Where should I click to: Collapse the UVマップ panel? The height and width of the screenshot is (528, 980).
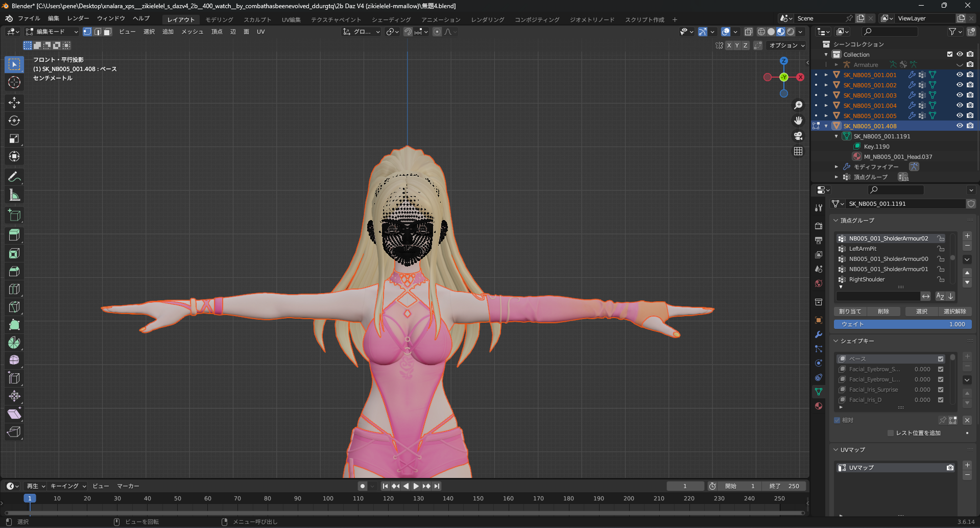pos(836,450)
